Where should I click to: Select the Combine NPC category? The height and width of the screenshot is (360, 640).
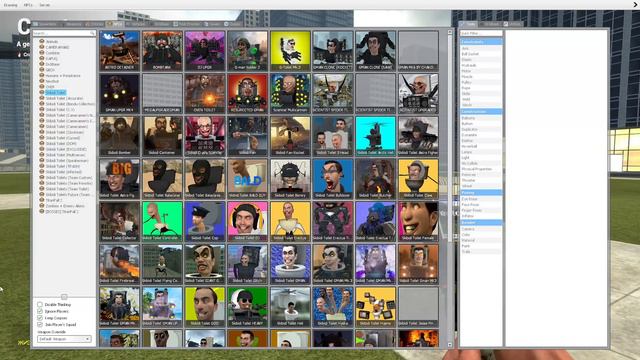[x=53, y=53]
